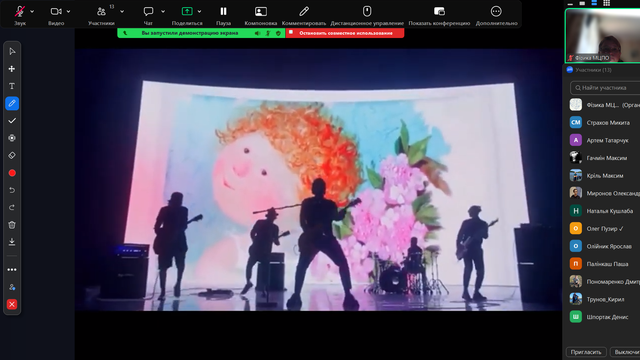Screen dimensions: 640x360
Task: Open the Компоновка layout icon
Action: click(261, 11)
